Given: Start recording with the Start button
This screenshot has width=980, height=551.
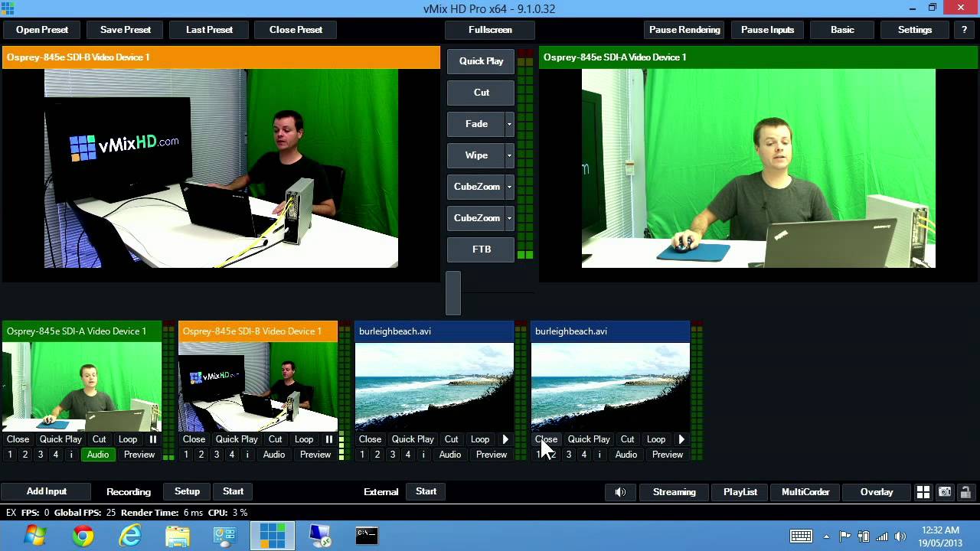Looking at the screenshot, I should [x=232, y=491].
